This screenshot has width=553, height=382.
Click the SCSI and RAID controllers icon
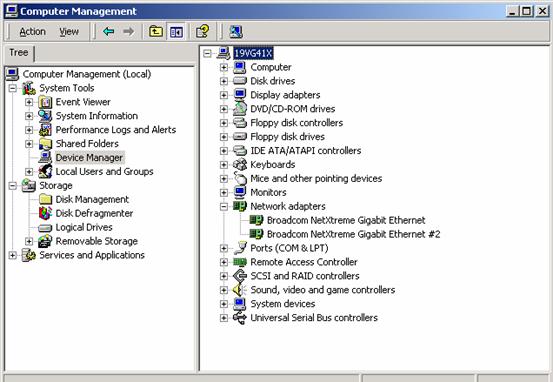pos(240,276)
